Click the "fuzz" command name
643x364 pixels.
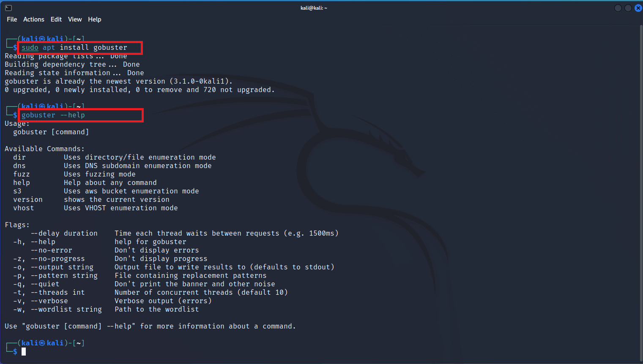pos(22,174)
